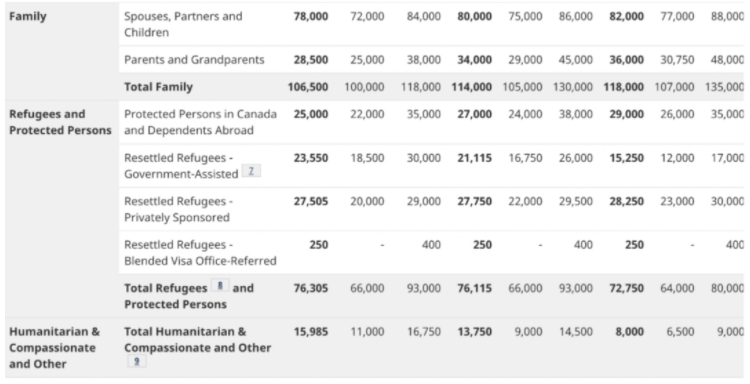750x384 pixels.
Task: Select the 28,500 Parents and Grandparents value
Action: (311, 60)
